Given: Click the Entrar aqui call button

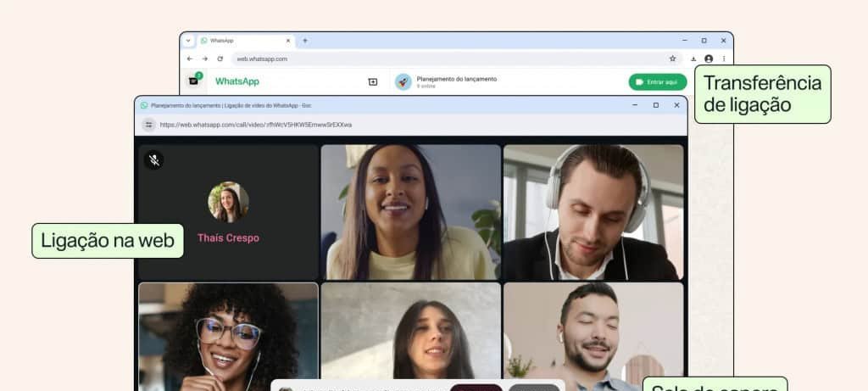Looking at the screenshot, I should [658, 82].
